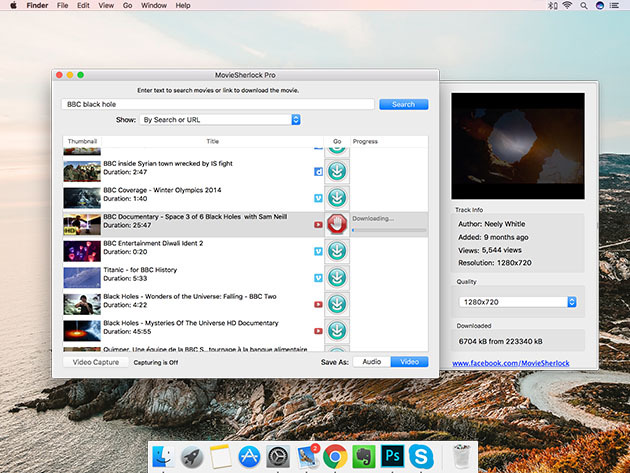Open Notes app in dock
This screenshot has width=630, height=473.
point(221,457)
